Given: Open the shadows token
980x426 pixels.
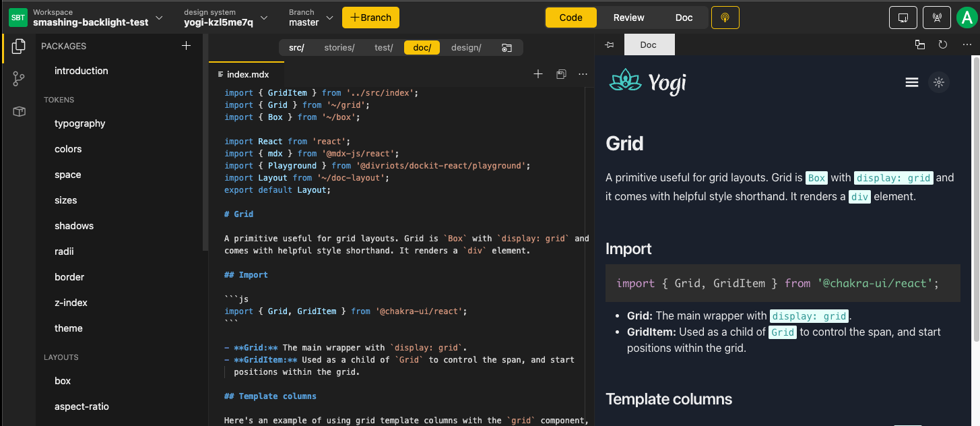Looking at the screenshot, I should coord(74,226).
